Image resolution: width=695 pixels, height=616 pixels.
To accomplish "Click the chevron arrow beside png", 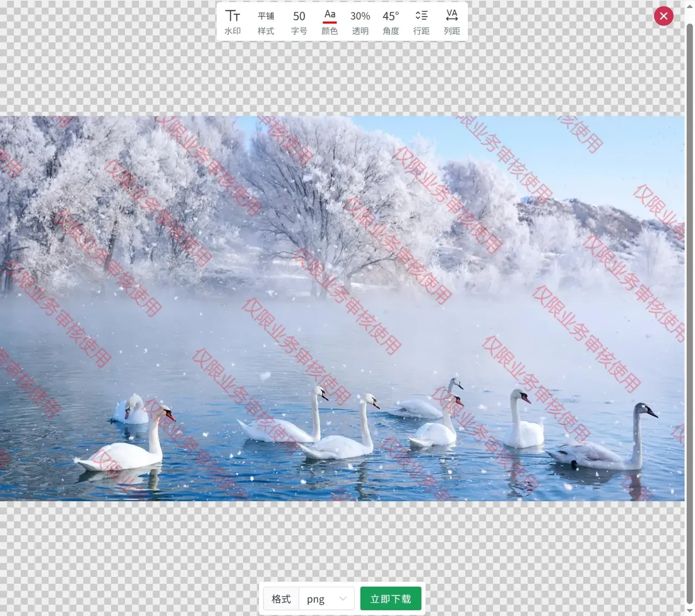I will (343, 599).
